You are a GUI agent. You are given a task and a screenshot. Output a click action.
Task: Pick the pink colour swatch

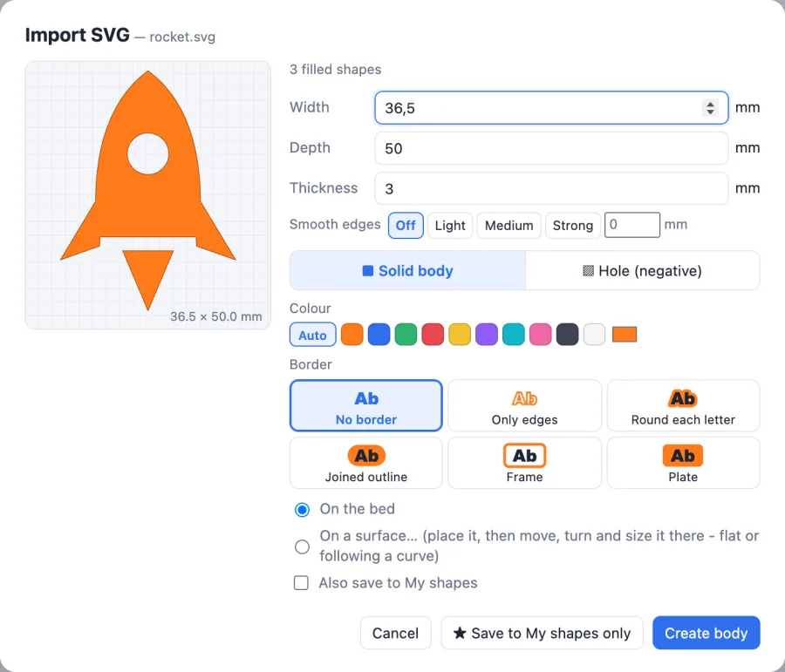point(541,335)
